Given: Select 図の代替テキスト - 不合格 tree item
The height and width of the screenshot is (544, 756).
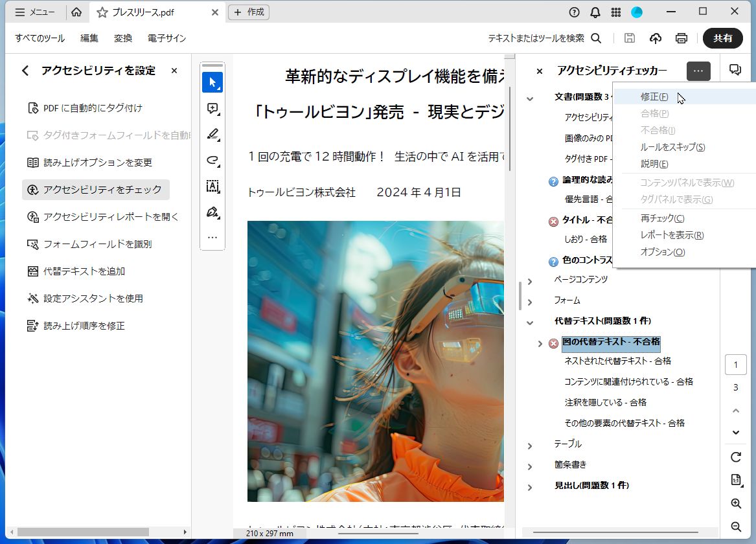Looking at the screenshot, I should click(612, 343).
